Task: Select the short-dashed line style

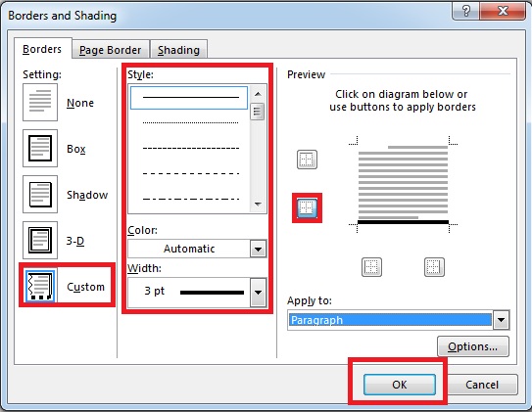Action: [x=191, y=148]
